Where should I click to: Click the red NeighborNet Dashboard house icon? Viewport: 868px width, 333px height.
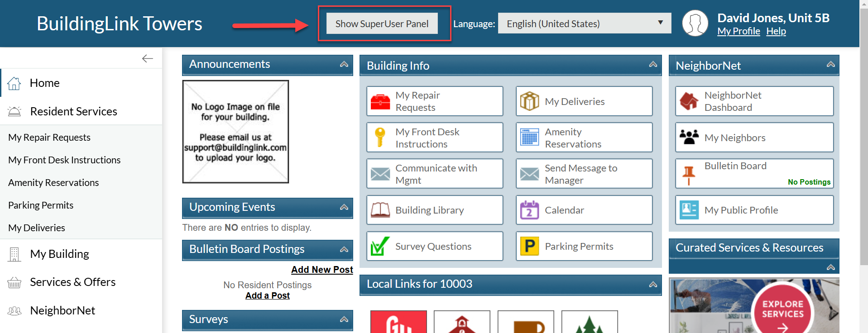pyautogui.click(x=689, y=101)
